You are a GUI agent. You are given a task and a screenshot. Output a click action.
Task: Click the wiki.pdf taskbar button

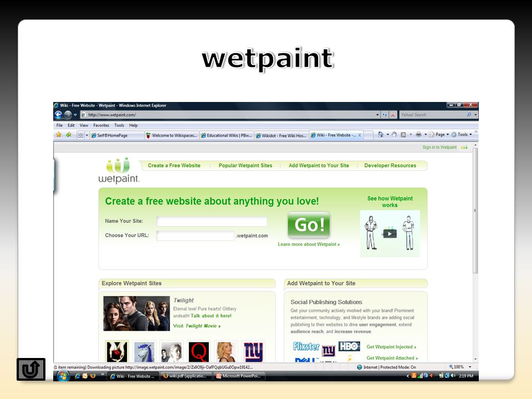coord(185,376)
